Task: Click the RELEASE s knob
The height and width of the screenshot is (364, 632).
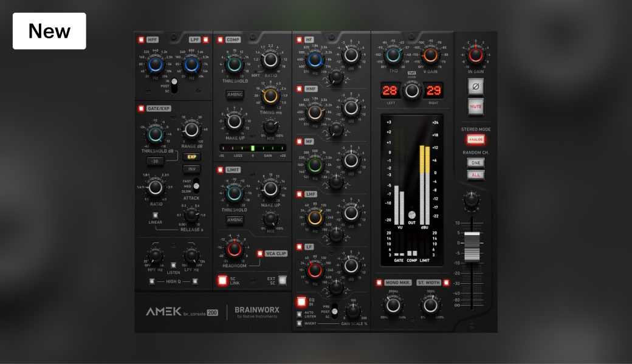Action: [191, 216]
